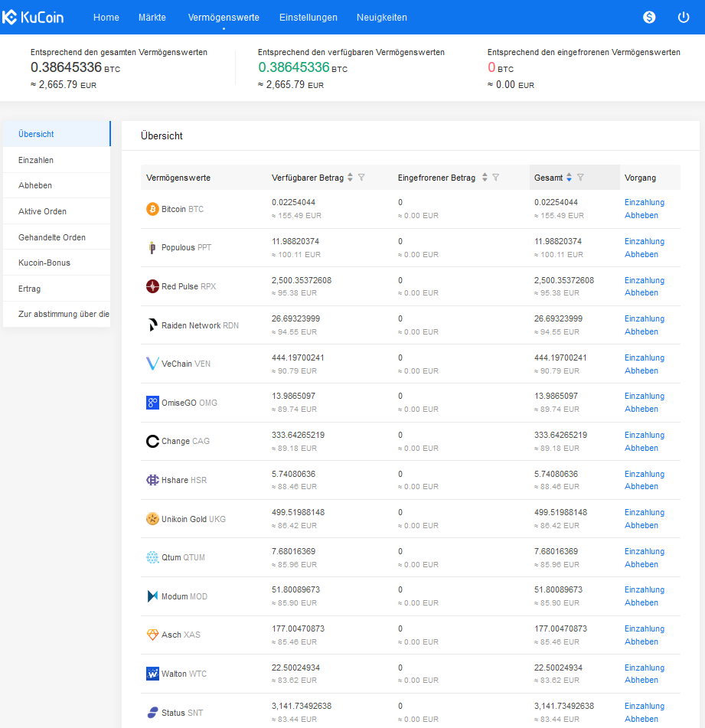Click the Bitcoin coin icon
The image size is (705, 728).
(152, 209)
